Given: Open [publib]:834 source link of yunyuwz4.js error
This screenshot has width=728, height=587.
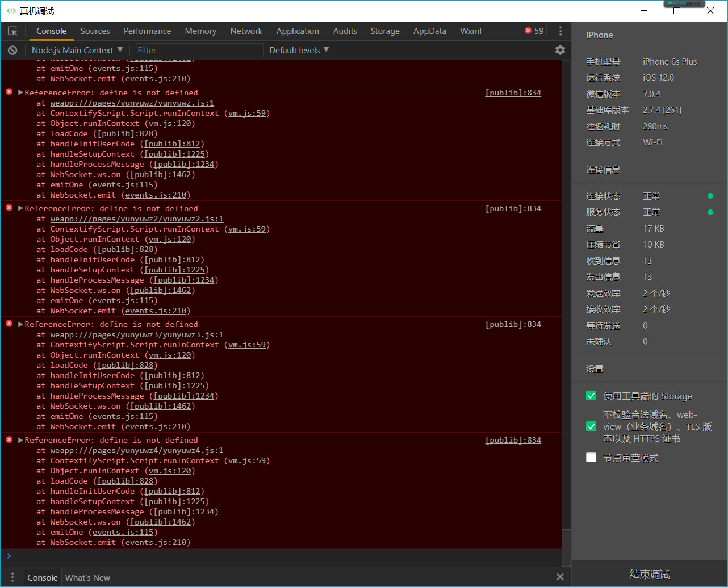Looking at the screenshot, I should coord(513,440).
